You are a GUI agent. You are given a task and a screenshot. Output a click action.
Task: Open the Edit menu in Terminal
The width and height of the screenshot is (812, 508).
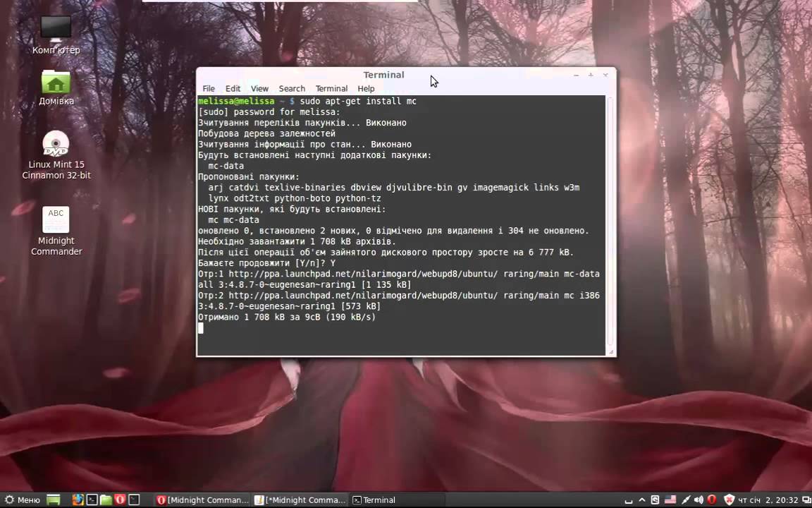click(233, 89)
